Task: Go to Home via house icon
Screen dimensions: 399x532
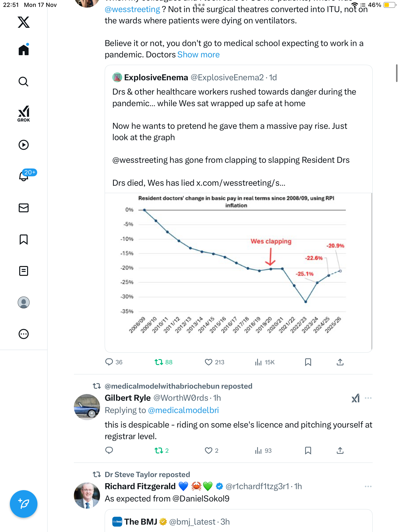Action: click(24, 50)
